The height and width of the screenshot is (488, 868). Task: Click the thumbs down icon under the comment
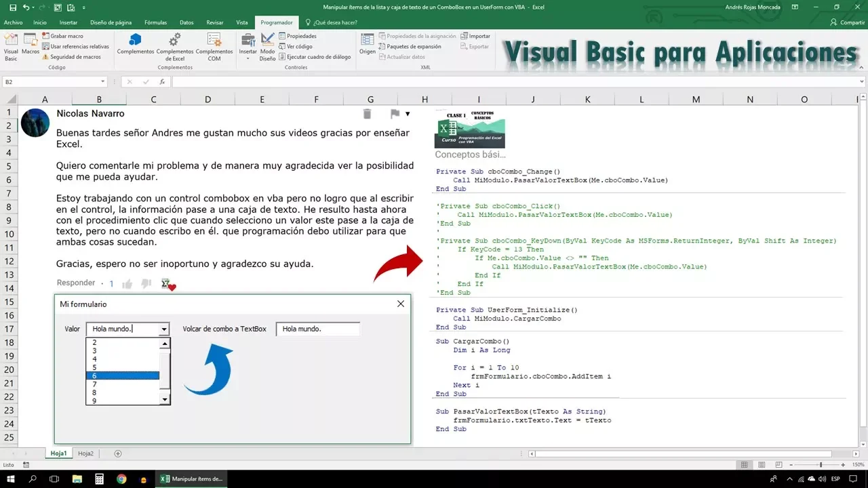pyautogui.click(x=146, y=283)
